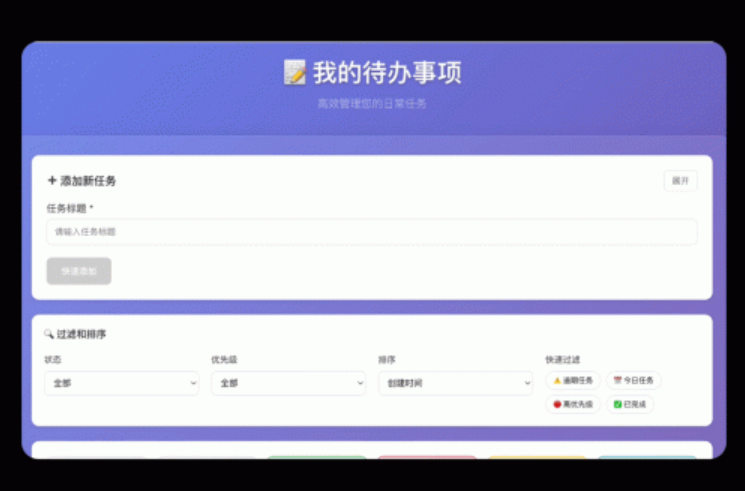Click the yellow card at the bottom
Viewport: 745px width, 491px height.
pyautogui.click(x=537, y=457)
